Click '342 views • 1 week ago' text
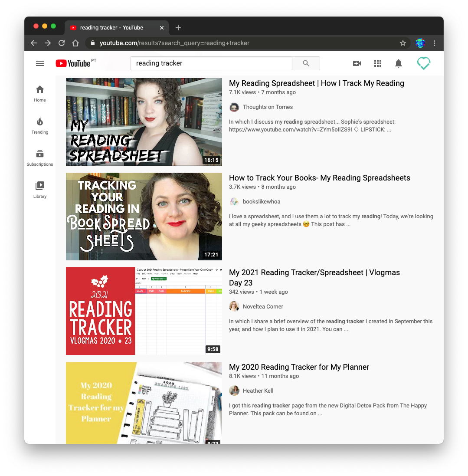 coord(258,292)
